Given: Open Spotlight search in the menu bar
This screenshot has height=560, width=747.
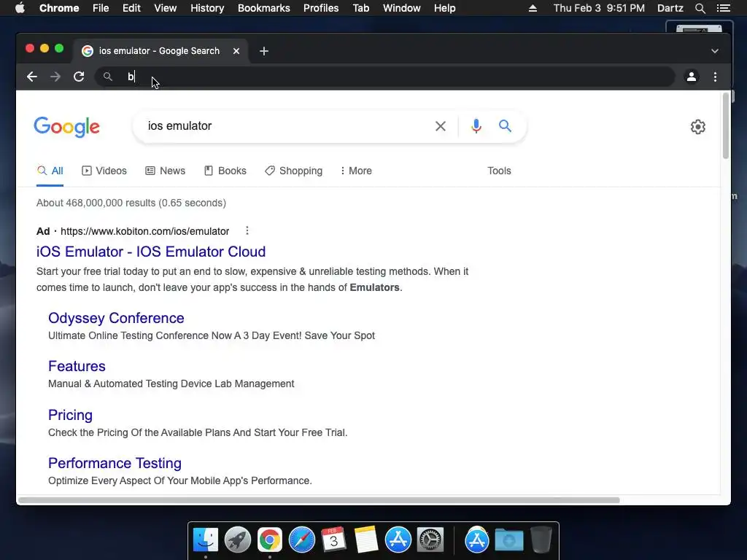Looking at the screenshot, I should (700, 8).
